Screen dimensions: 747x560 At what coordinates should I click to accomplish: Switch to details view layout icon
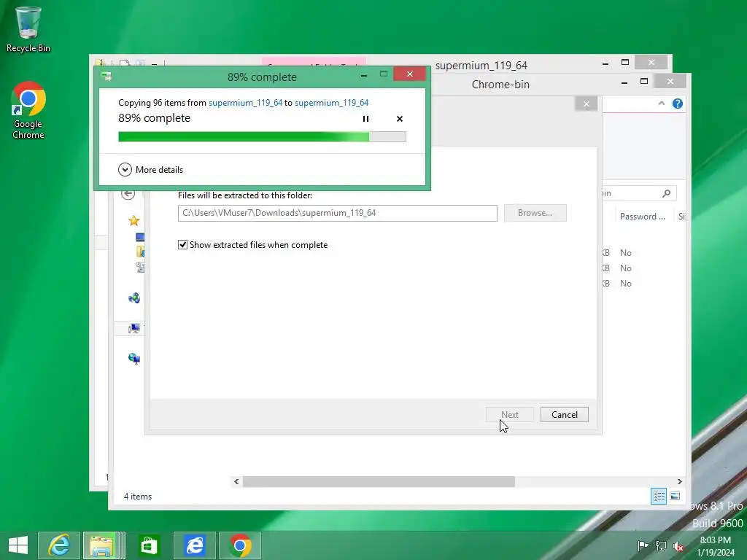(659, 496)
